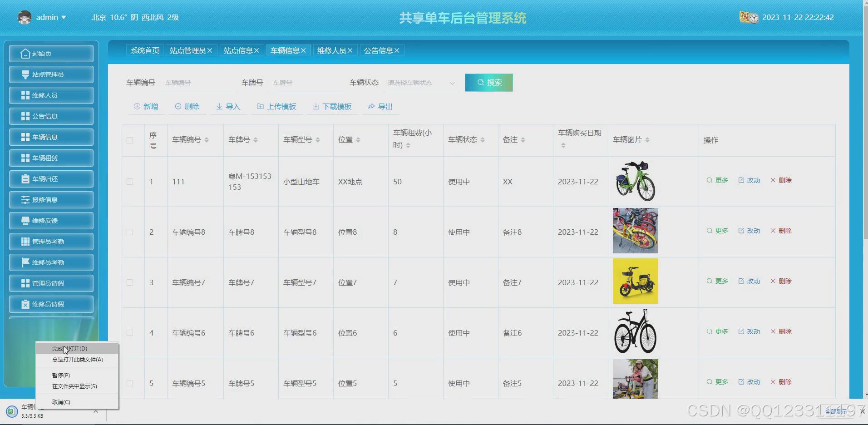Click the 导出 export icon
The height and width of the screenshot is (425, 868).
coord(371,106)
